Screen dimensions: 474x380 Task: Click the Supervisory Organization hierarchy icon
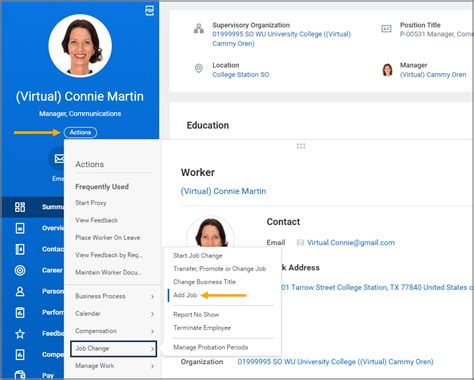[x=199, y=29]
